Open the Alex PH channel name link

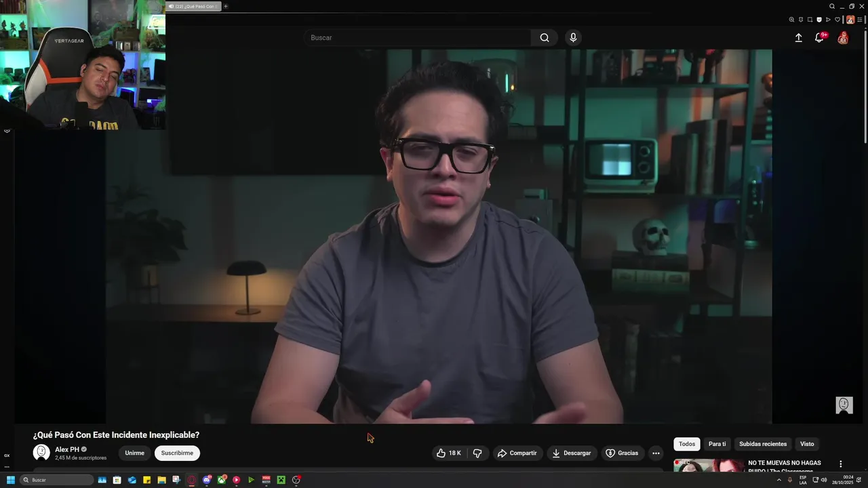(x=67, y=449)
